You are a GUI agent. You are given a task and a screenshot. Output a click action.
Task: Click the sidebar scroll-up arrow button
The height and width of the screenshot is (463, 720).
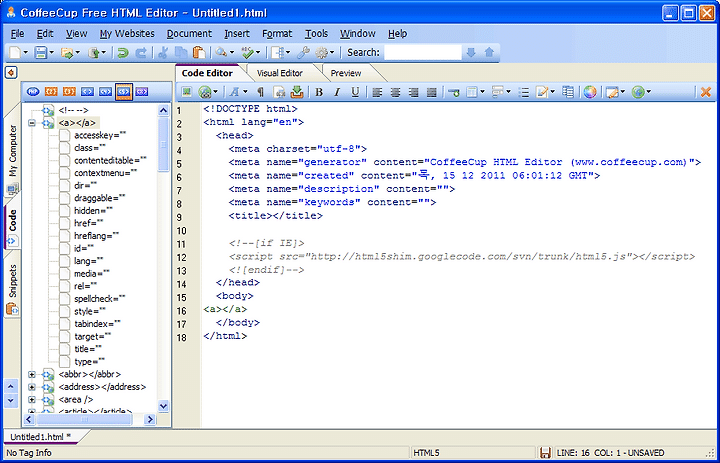tap(11, 386)
